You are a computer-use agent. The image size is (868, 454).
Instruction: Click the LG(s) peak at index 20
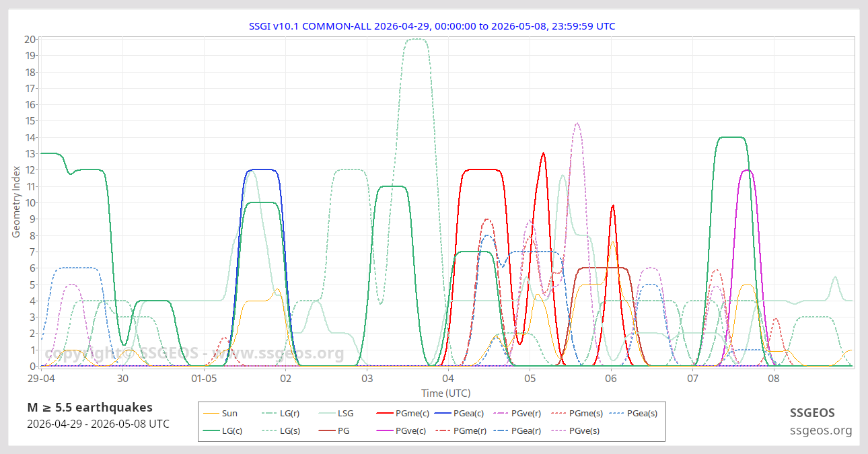click(416, 39)
